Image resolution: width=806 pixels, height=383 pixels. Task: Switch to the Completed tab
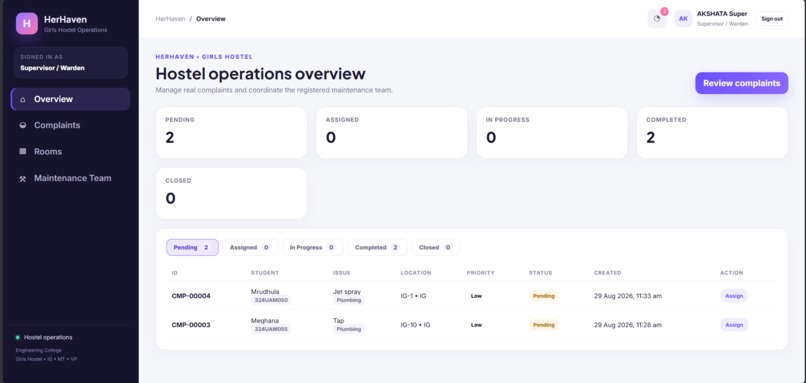pos(377,247)
